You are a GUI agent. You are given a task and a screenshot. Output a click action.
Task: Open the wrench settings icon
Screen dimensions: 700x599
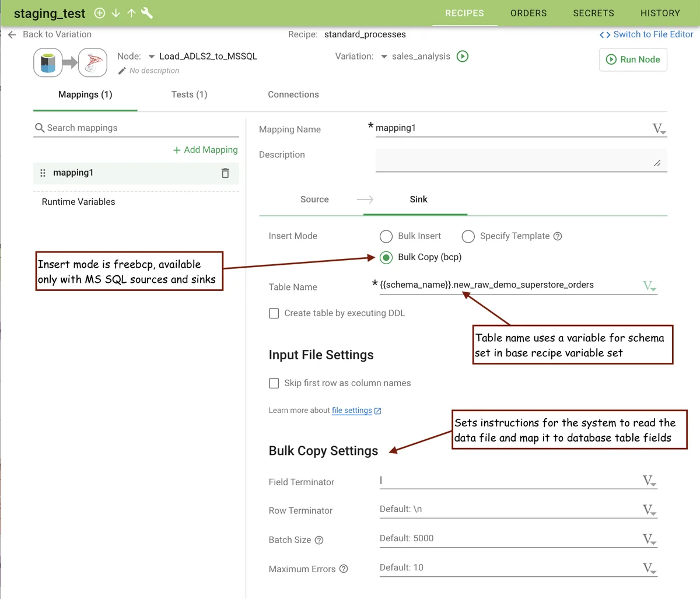click(147, 13)
